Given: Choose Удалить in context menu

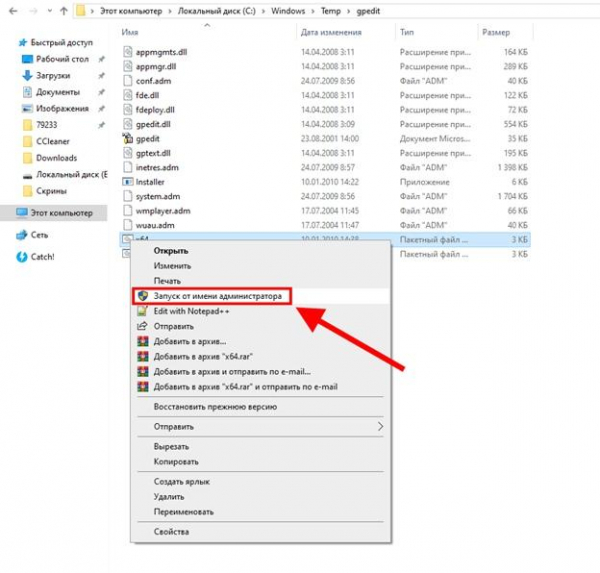Looking at the screenshot, I should pyautogui.click(x=169, y=496).
